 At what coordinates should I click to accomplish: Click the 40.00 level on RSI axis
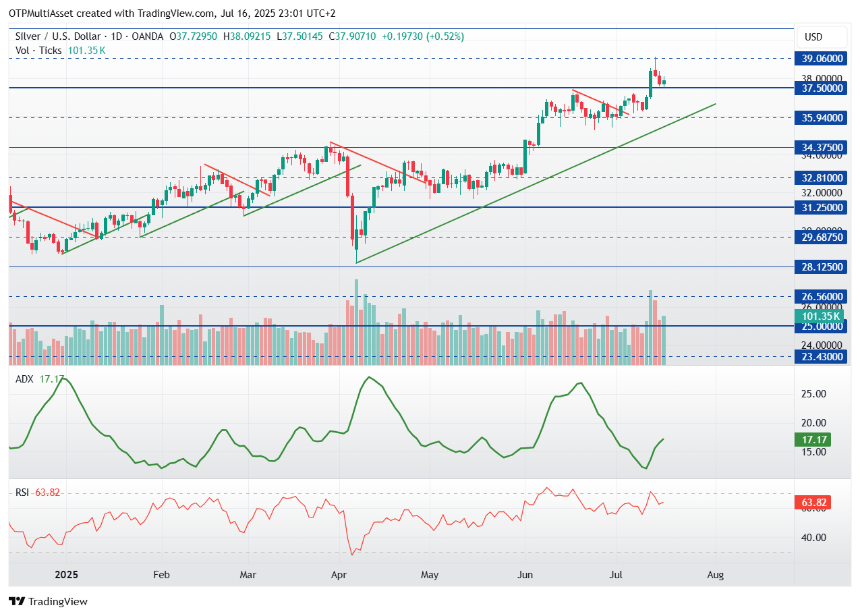pos(813,538)
